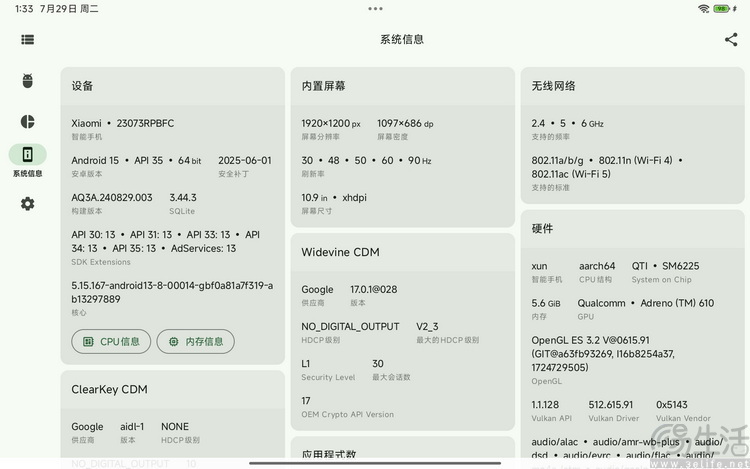Image resolution: width=750 pixels, height=469 pixels.
Task: Tap supported frequencies 2.4 • 5 • 6 GHz
Action: click(x=567, y=123)
